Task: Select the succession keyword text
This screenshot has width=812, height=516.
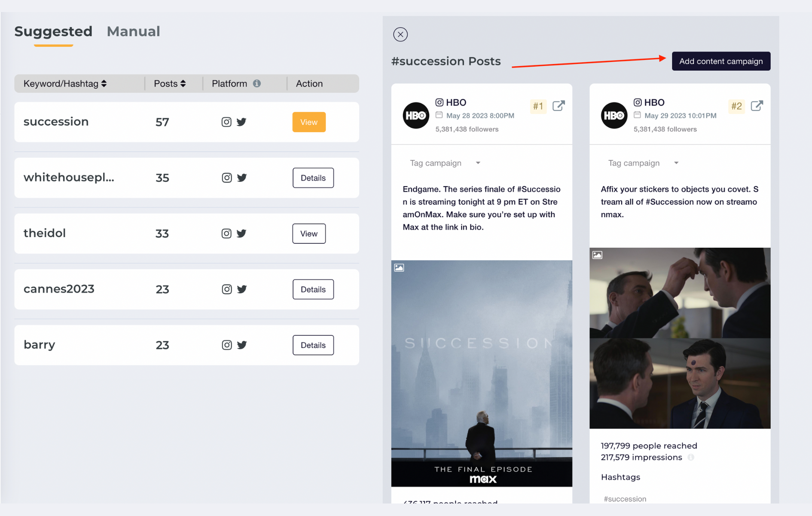Action: [x=56, y=122]
